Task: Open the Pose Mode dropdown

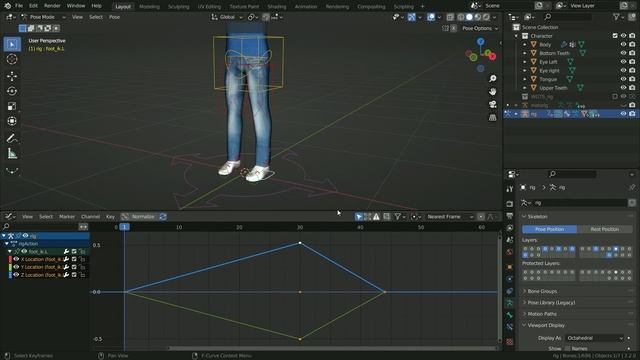Action: coord(43,17)
